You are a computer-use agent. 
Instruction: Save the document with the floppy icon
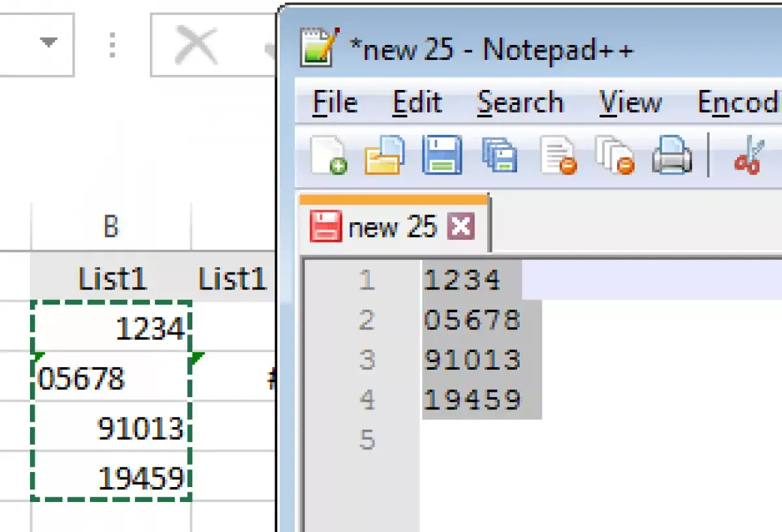(442, 155)
